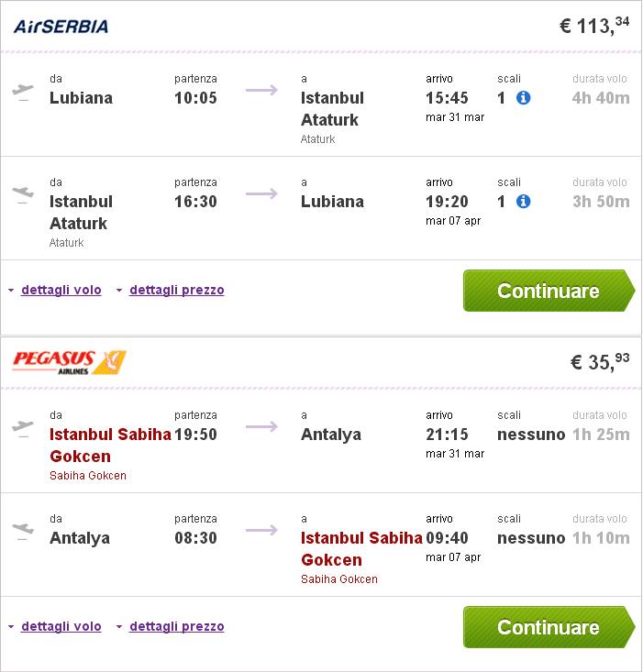Expand dettagli volo for Pegasus offer

pyautogui.click(x=61, y=626)
